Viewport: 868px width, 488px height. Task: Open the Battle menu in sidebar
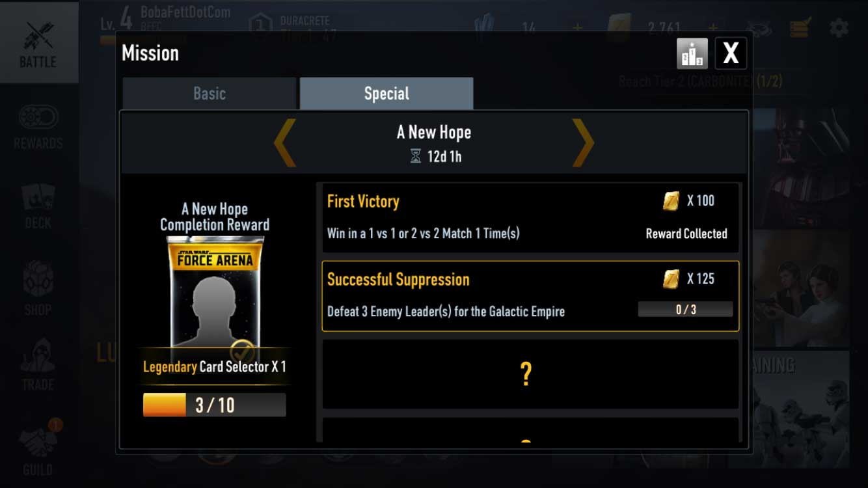pyautogui.click(x=38, y=42)
